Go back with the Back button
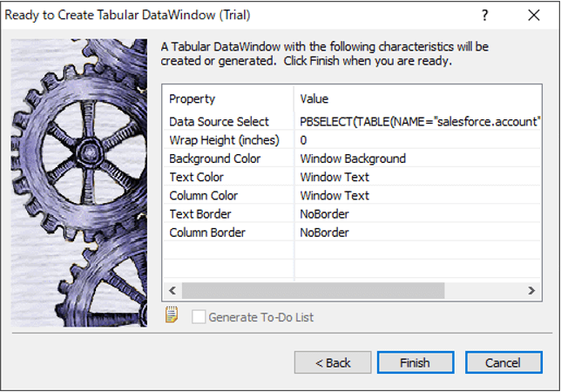Screen dimensions: 561x392 click(x=333, y=362)
